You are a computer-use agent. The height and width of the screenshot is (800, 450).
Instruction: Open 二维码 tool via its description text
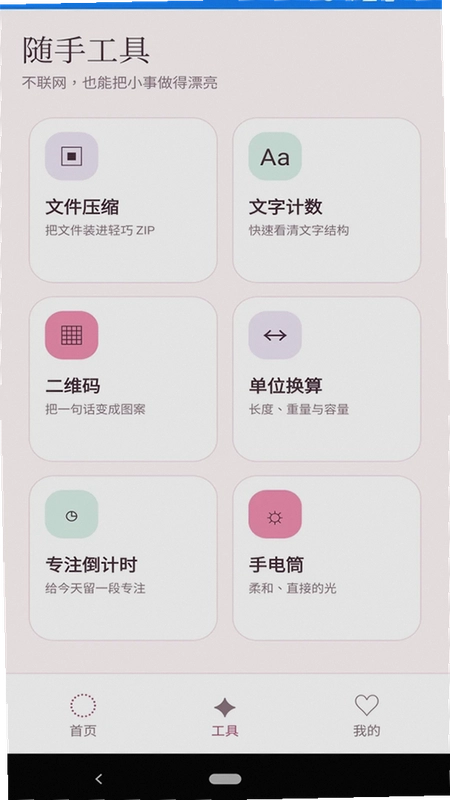(x=95, y=409)
